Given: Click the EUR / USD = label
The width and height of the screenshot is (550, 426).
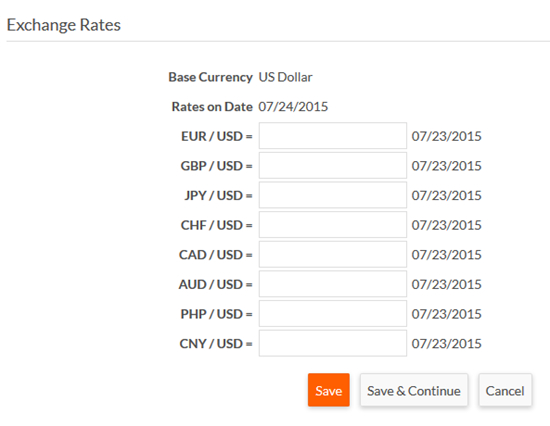Looking at the screenshot, I should coord(217,136).
